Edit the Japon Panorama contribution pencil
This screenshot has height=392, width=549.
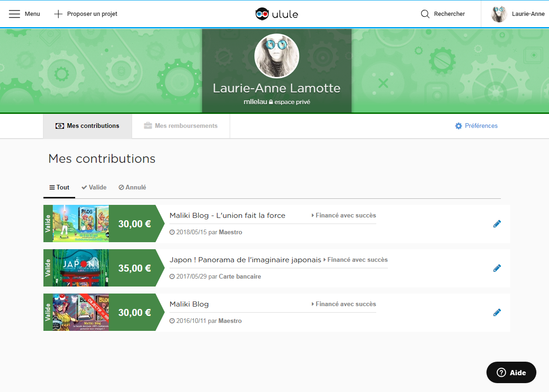[497, 268]
